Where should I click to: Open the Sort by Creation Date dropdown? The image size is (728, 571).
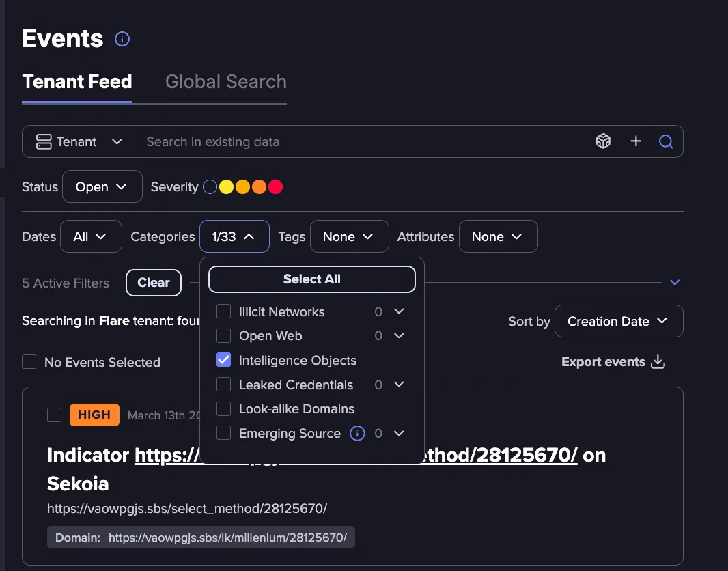619,321
